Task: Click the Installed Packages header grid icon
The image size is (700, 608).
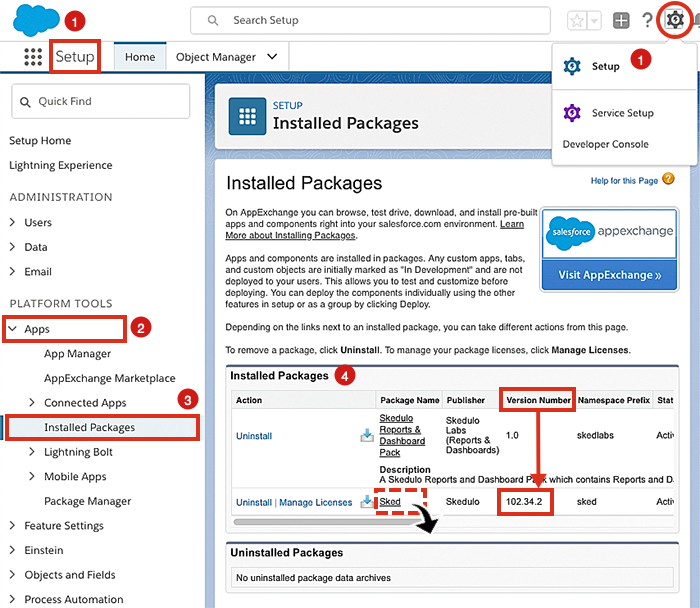Action: pos(247,116)
